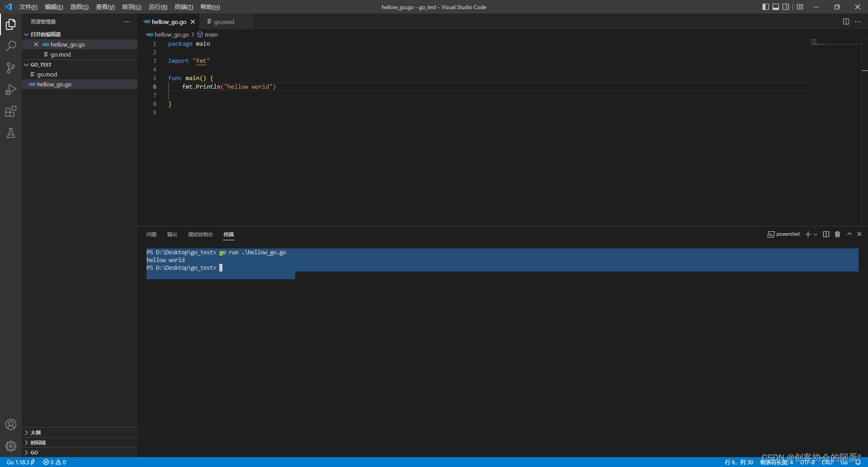Image resolution: width=868 pixels, height=467 pixels.
Task: Click the editor minimap preview
Action: click(x=835, y=43)
